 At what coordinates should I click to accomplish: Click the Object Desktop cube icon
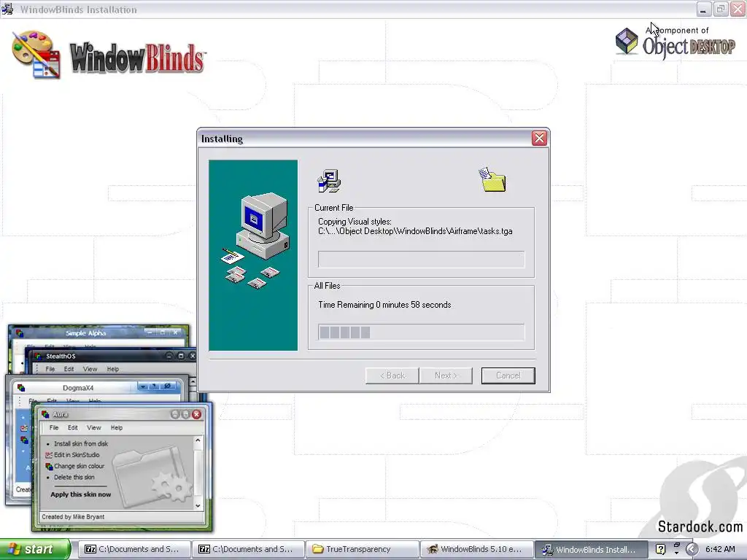(627, 41)
